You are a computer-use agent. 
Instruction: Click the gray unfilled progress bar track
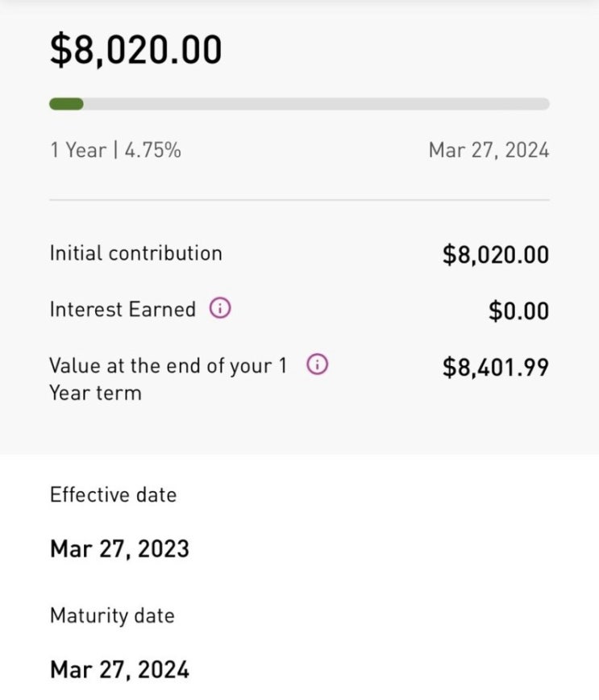[x=322, y=104]
